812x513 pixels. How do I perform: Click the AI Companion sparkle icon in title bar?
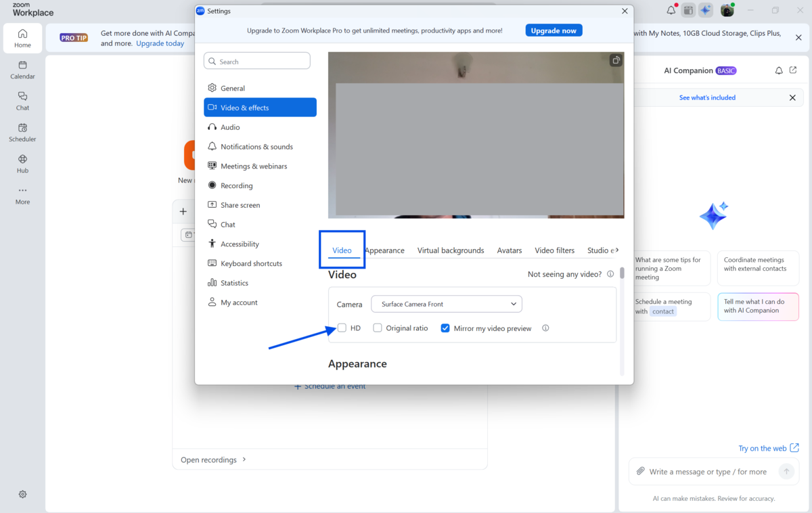706,10
